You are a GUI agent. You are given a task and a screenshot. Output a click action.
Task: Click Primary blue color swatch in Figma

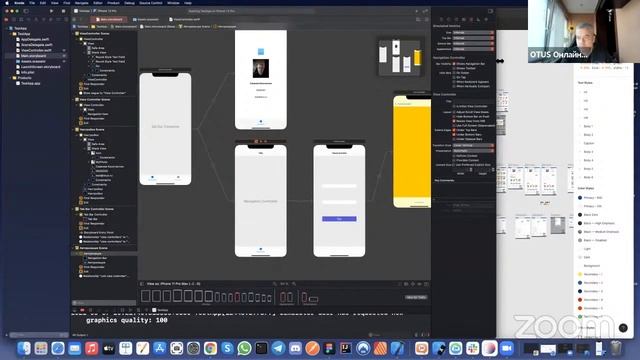click(580, 198)
